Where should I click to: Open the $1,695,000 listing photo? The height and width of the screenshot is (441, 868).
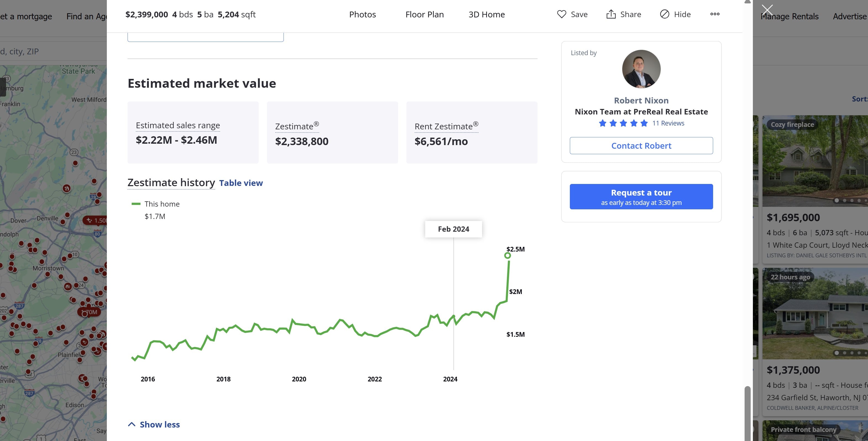tap(815, 161)
